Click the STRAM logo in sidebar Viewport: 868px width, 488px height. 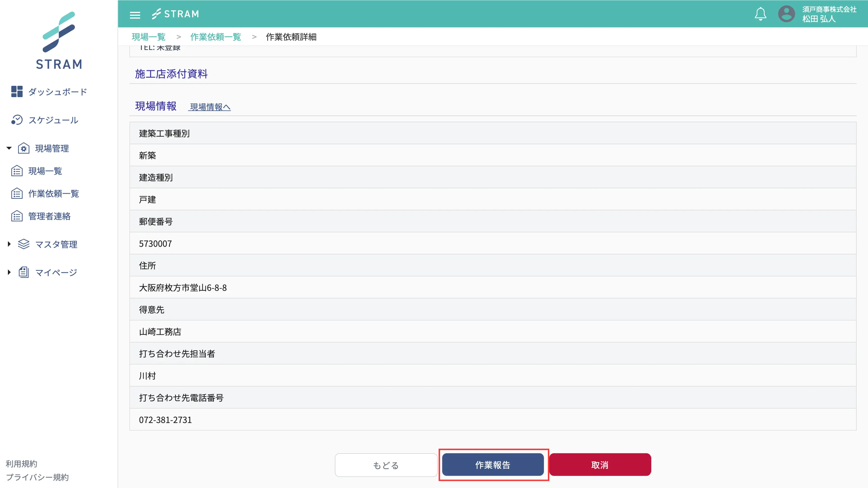[x=59, y=40]
